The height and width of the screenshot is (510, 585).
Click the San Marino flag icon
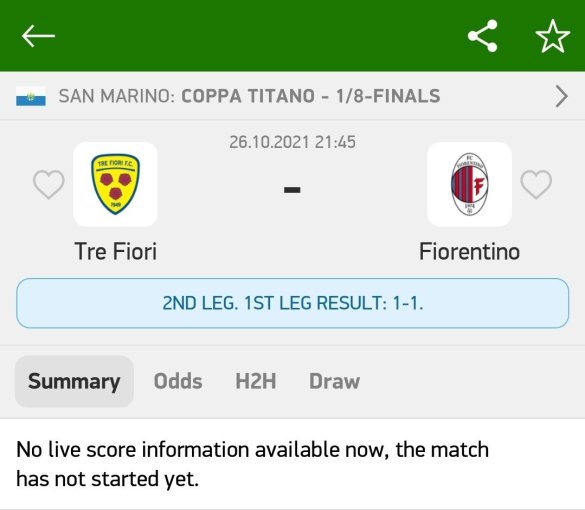click(31, 96)
